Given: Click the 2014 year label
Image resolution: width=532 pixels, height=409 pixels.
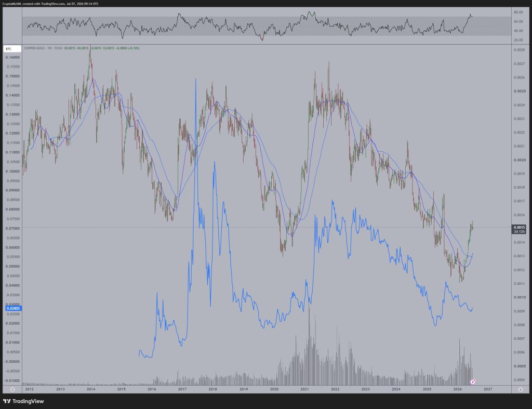Looking at the screenshot, I should coord(90,389).
